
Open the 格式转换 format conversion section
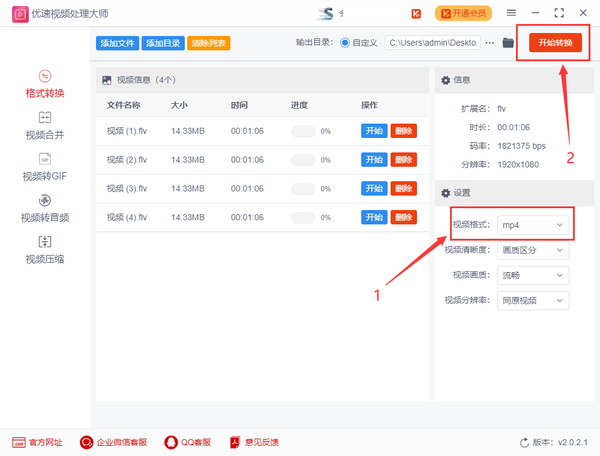45,84
